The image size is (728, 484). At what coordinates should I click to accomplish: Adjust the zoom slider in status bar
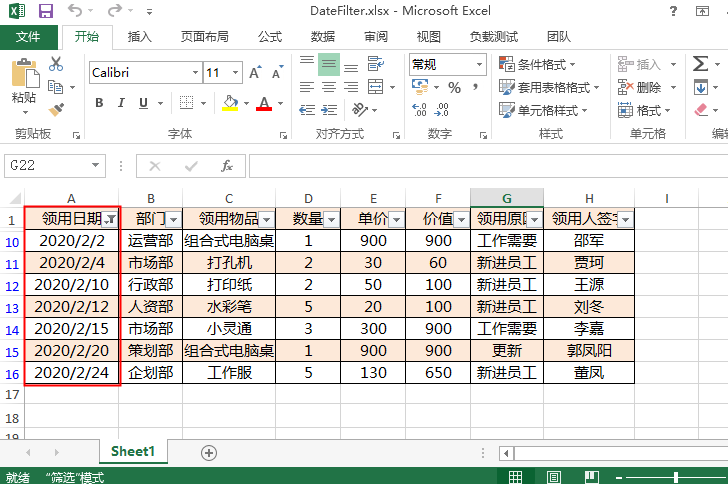[676, 477]
